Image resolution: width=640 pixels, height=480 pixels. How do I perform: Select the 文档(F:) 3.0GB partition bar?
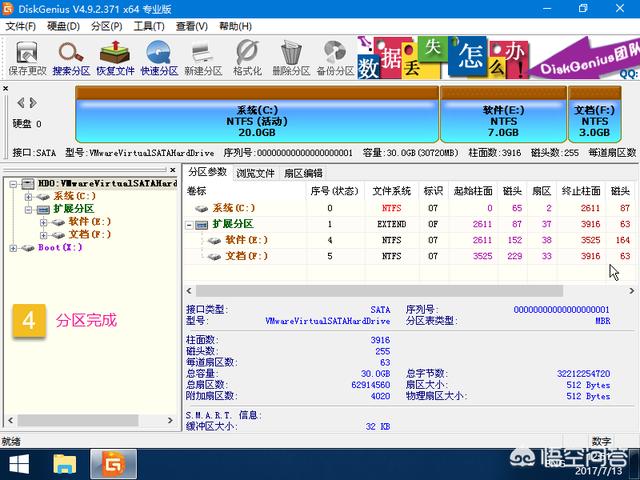594,114
